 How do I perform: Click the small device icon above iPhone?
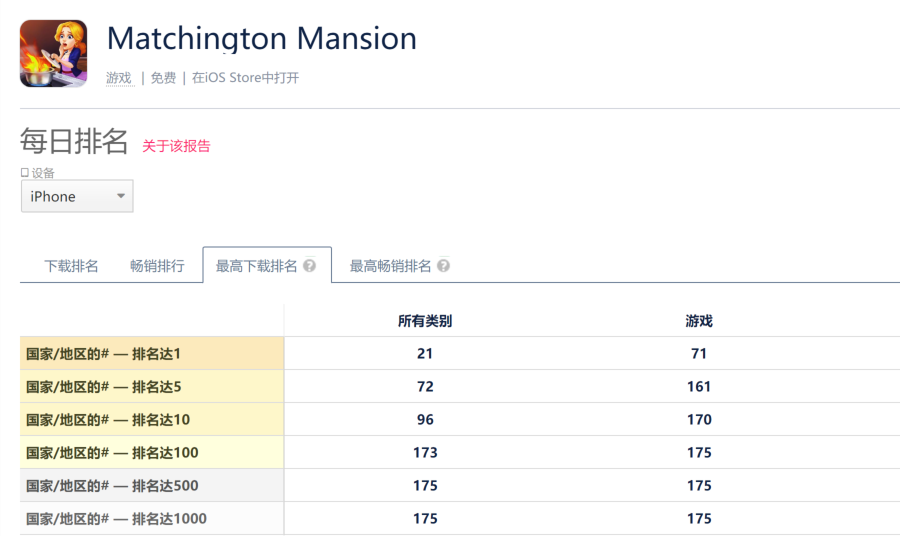25,173
